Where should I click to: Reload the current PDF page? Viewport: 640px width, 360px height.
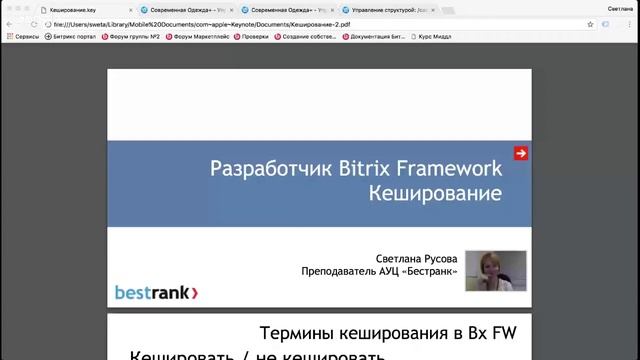(34, 24)
